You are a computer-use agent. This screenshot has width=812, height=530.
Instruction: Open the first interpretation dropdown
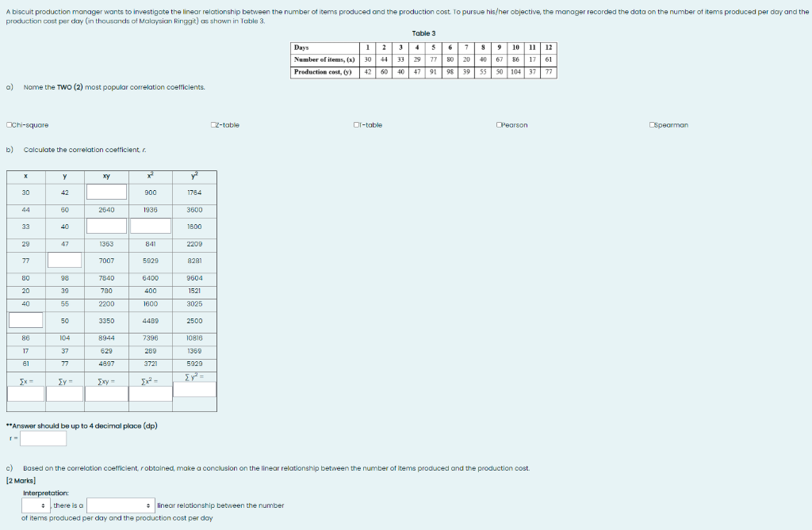(x=36, y=505)
